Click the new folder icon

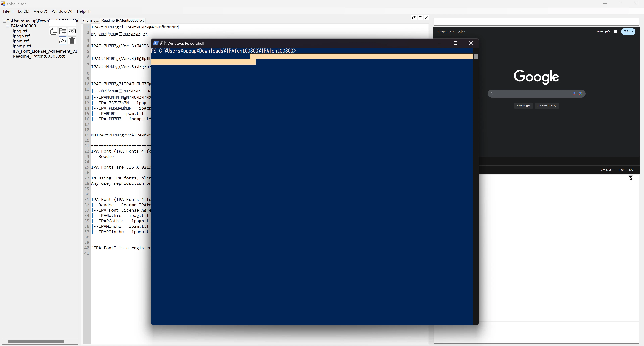coord(63,31)
